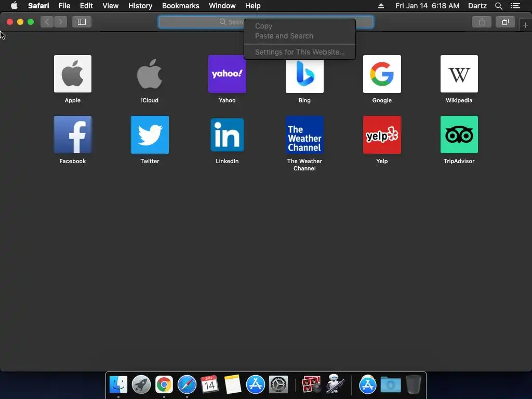Screen dimensions: 532x399
Task: Open the LinkedIn favorite tile
Action: pyautogui.click(x=227, y=135)
